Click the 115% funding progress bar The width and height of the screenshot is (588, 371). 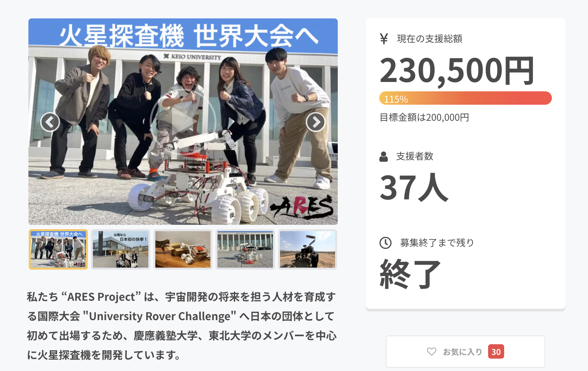point(465,98)
